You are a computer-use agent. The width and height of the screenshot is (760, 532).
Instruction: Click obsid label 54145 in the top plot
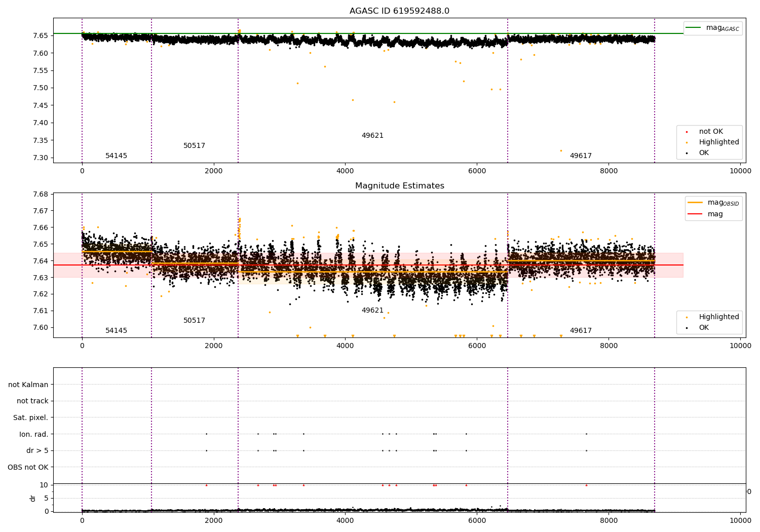(116, 156)
